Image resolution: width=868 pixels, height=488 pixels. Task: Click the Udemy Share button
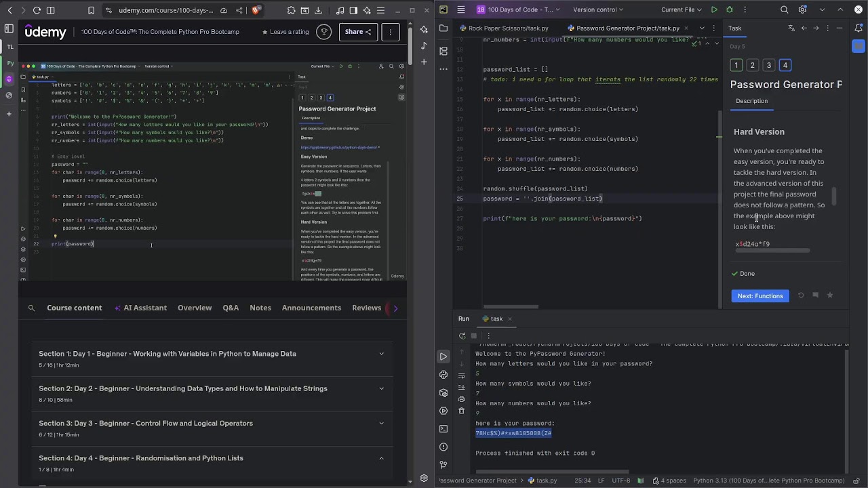click(358, 32)
